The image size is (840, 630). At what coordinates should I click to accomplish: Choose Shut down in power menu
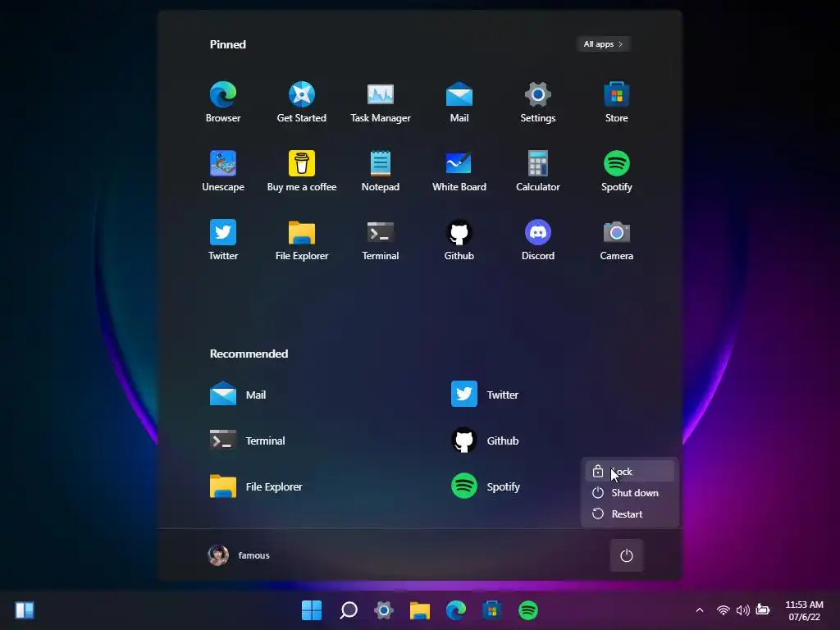[629, 493]
